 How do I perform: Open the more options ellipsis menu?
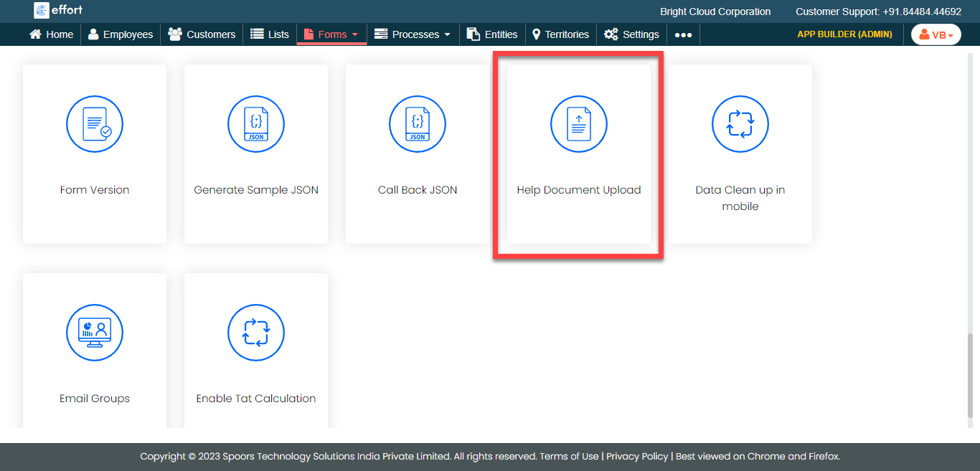683,34
